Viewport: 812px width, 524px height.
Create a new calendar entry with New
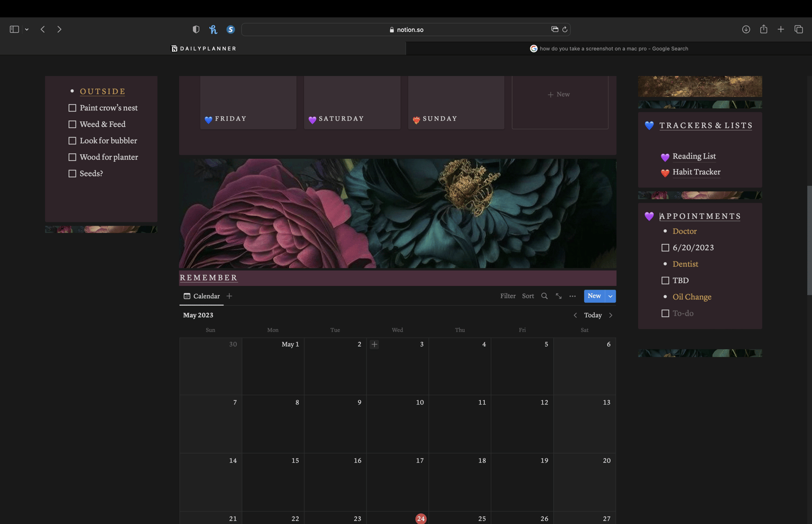(594, 296)
